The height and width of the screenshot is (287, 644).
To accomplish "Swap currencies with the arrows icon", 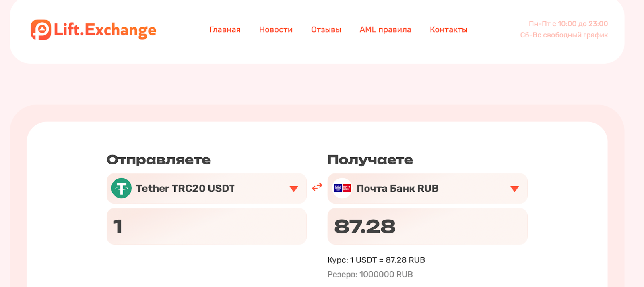I will (x=317, y=187).
